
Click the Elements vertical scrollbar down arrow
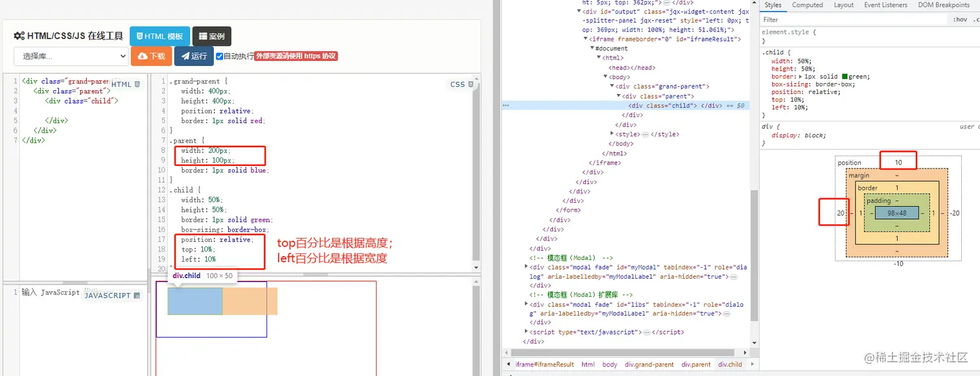coord(754,344)
